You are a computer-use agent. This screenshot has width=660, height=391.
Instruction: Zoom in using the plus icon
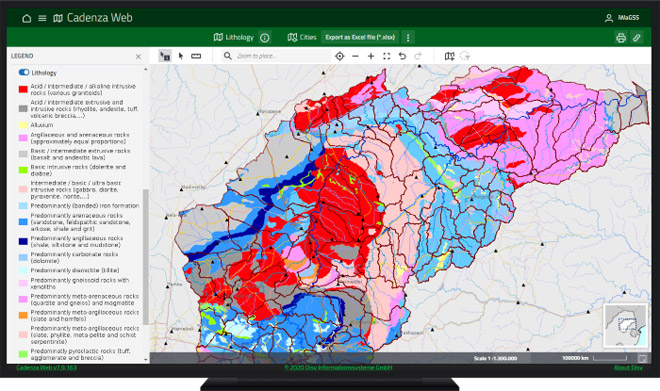click(x=371, y=56)
